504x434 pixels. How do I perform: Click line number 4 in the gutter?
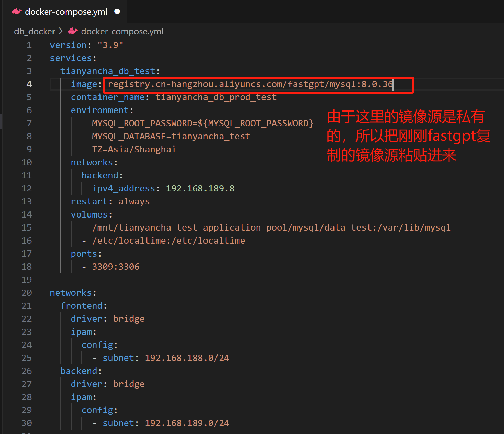point(29,84)
